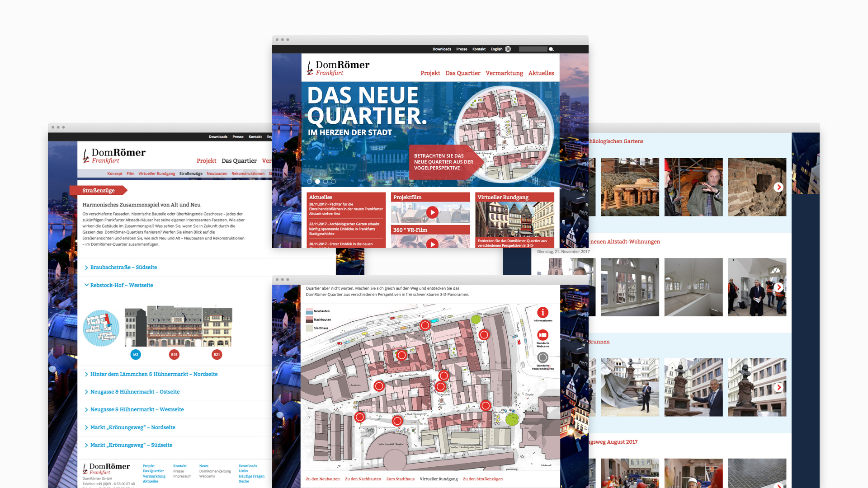Click the DomRömer header logo in the Straßenzüge window

114,155
